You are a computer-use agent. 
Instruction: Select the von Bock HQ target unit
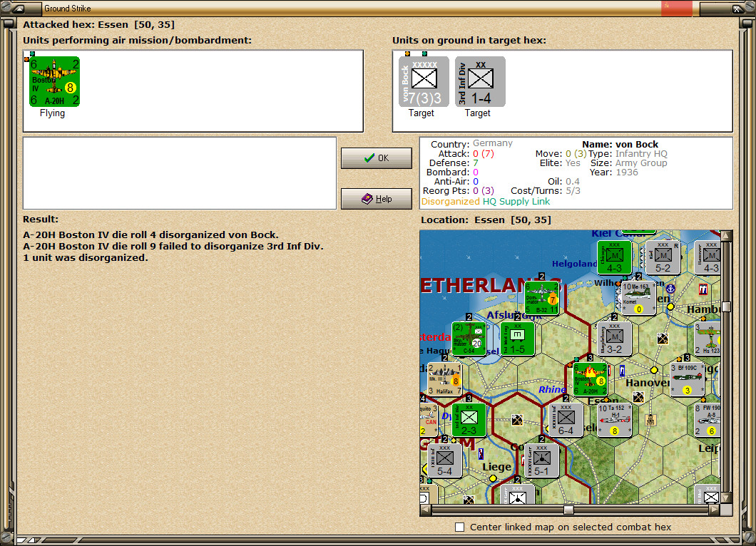(x=424, y=81)
